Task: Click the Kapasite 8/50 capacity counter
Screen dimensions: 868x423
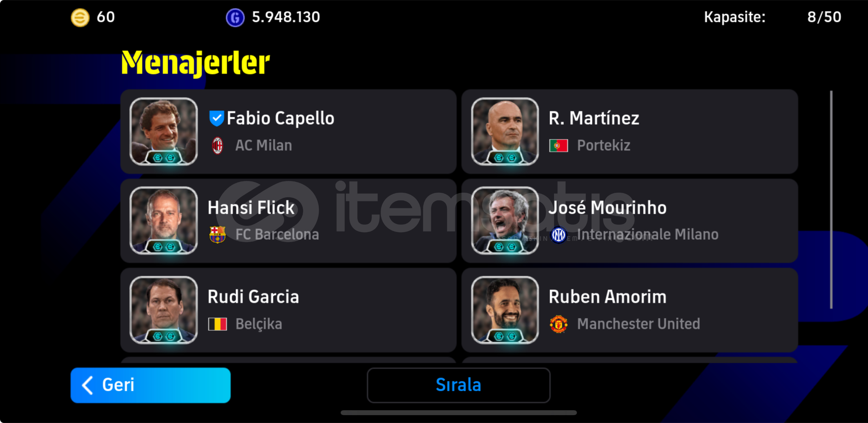Action: 772,17
